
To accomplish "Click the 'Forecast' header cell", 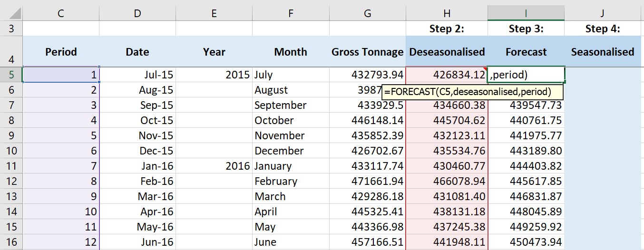I will coord(526,51).
